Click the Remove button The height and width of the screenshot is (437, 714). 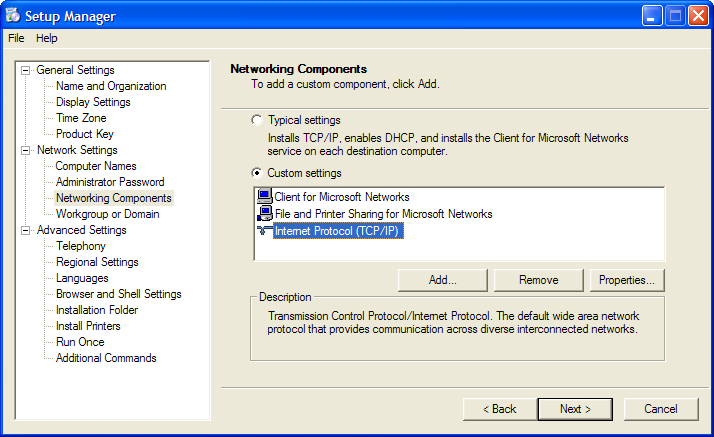(539, 280)
